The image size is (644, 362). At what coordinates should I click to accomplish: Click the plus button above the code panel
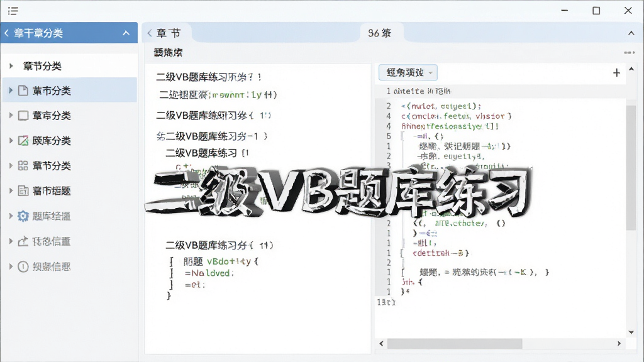click(616, 73)
